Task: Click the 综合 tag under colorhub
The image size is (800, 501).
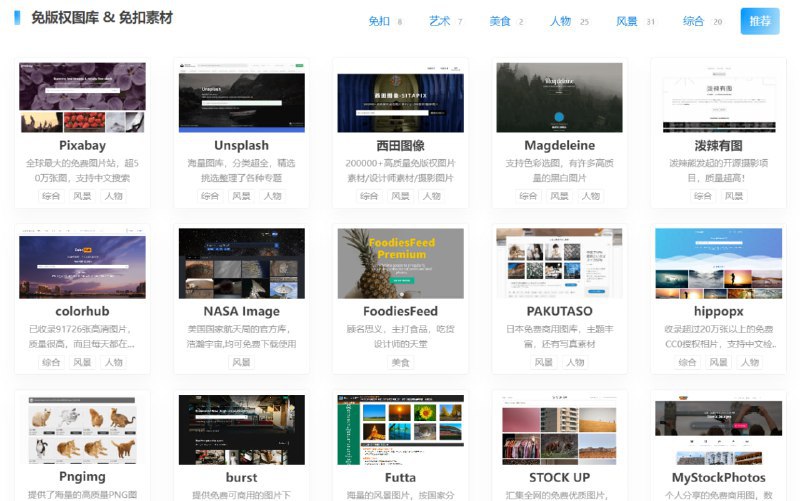Action: coord(51,362)
